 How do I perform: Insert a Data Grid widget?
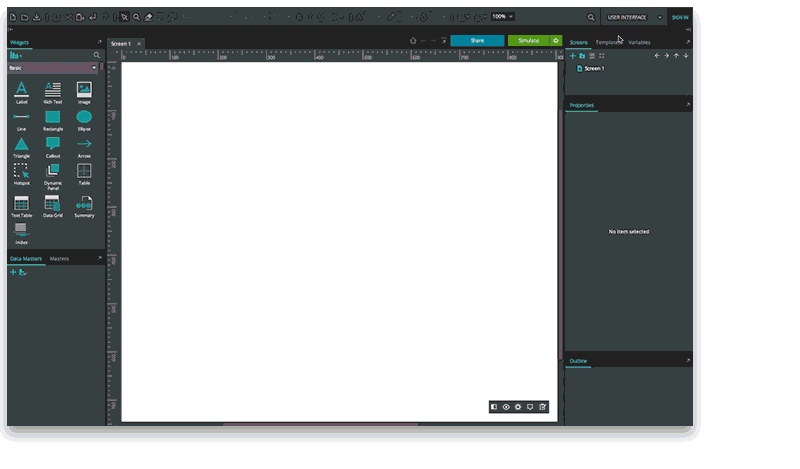pos(53,207)
